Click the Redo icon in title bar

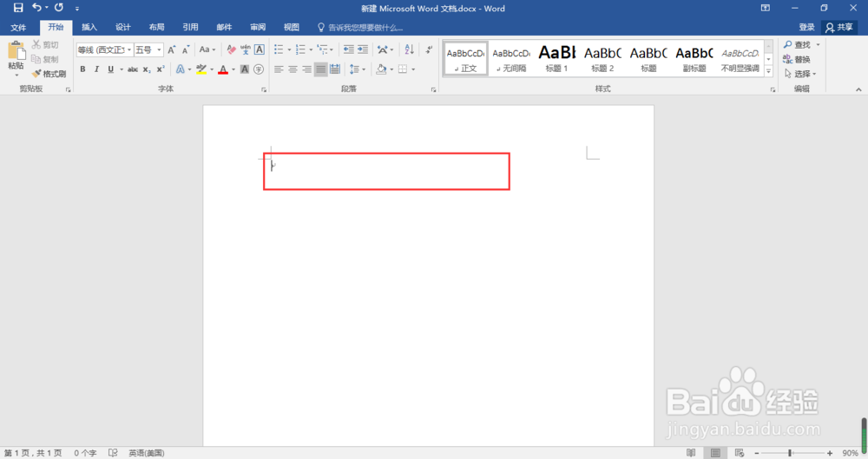pyautogui.click(x=59, y=8)
